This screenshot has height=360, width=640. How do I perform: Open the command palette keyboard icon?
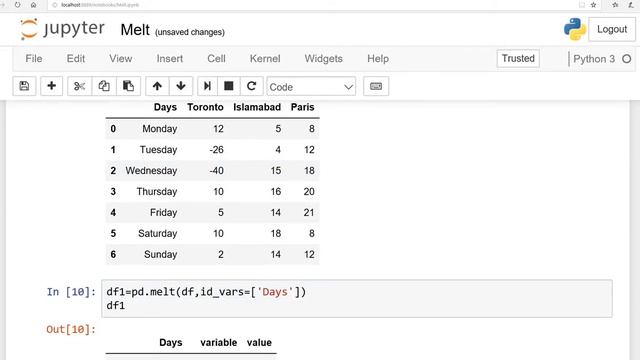(376, 86)
